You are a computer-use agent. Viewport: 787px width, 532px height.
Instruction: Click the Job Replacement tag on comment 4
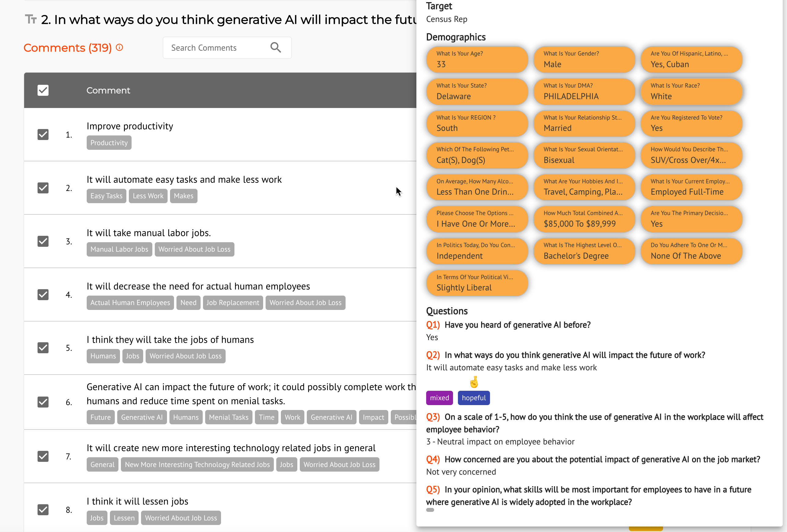233,303
